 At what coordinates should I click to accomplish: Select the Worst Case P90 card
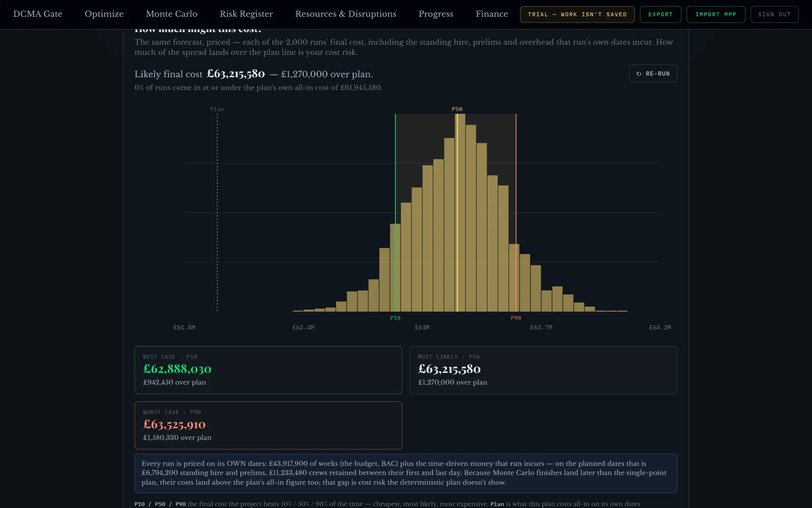(268, 425)
